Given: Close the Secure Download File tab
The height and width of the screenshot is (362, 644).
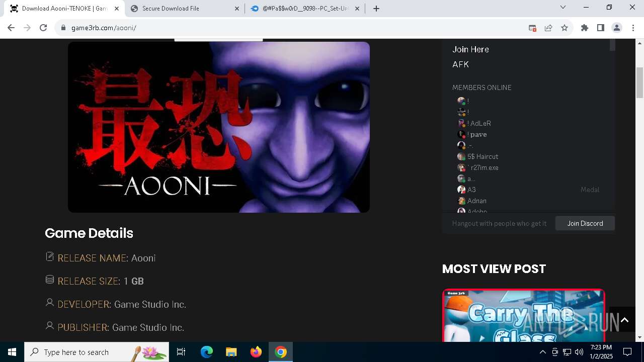Looking at the screenshot, I should [x=237, y=9].
